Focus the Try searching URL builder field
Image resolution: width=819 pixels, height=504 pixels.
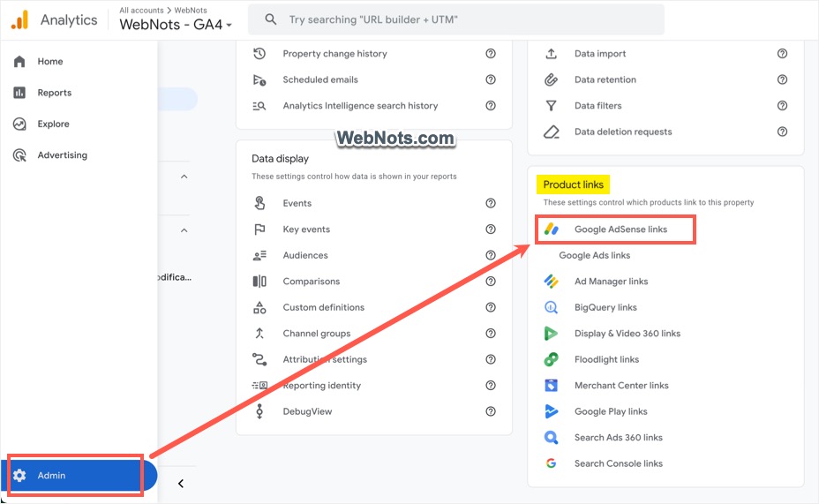[455, 19]
